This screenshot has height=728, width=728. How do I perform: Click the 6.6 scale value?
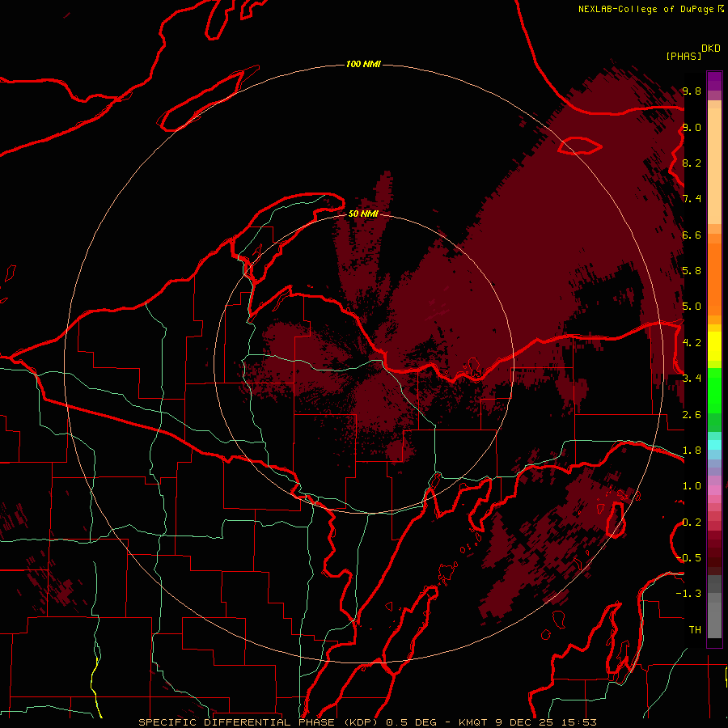click(692, 235)
